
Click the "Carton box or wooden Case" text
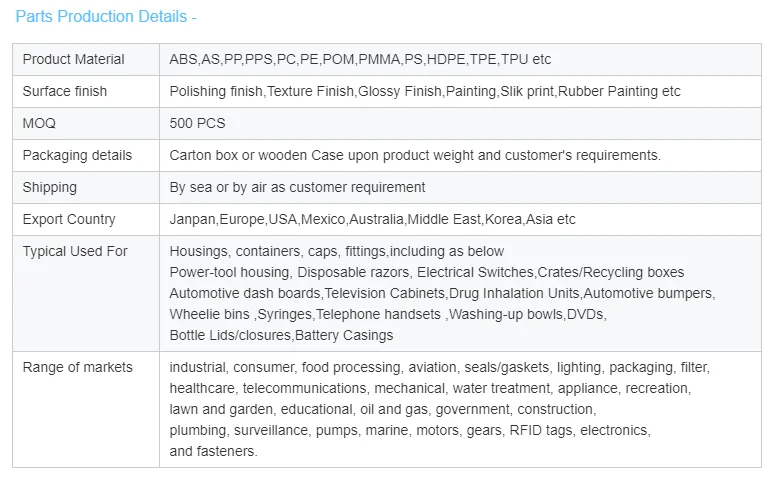[415, 155]
